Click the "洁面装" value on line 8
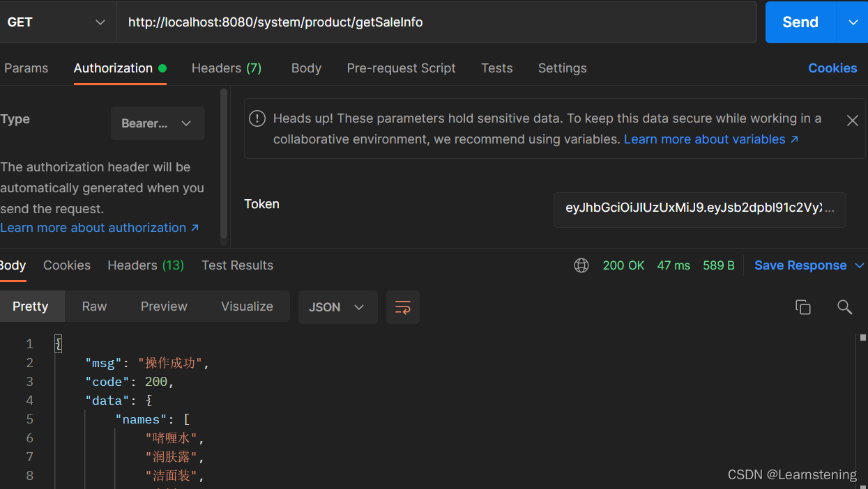 [172, 476]
